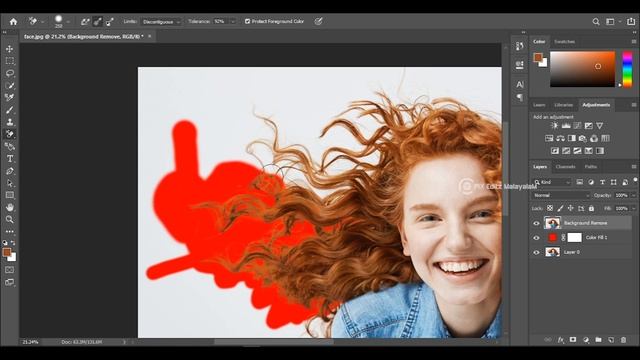
Task: Toggle Quick Mask mode
Action: coord(10,270)
